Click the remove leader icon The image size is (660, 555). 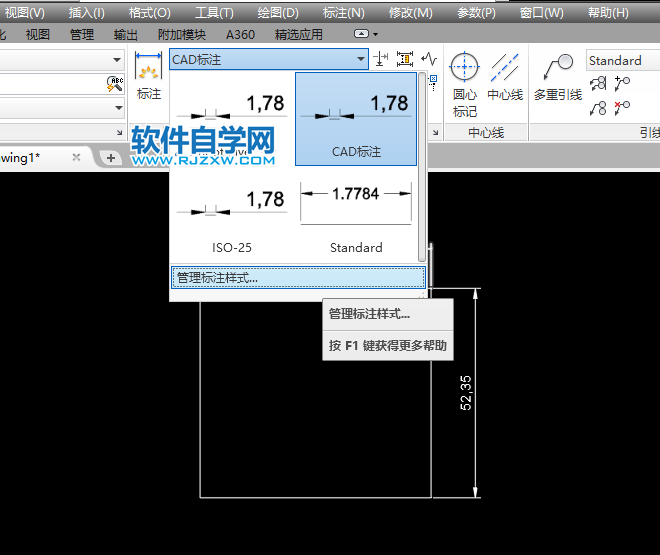622,108
